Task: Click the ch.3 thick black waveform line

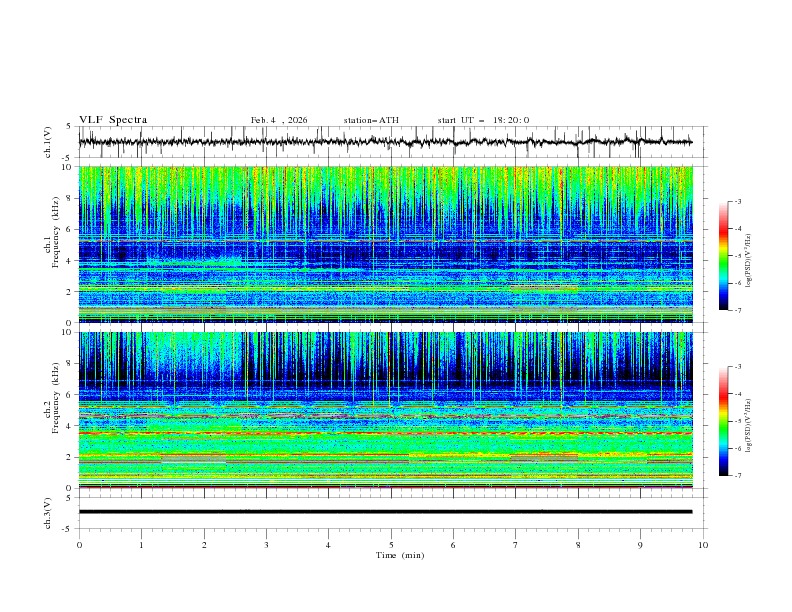Action: click(385, 512)
